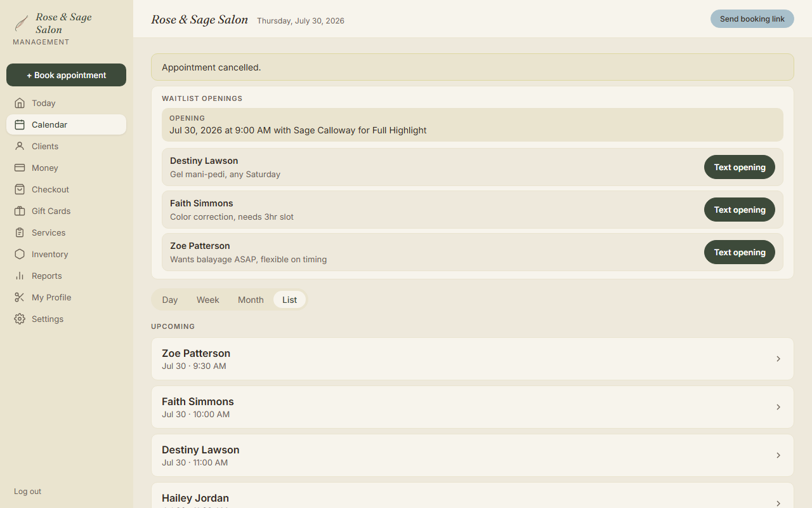Screen dimensions: 812x508
Task: Select Faith Simmons Jul 30 10:00 AM text
Action: pos(196,414)
